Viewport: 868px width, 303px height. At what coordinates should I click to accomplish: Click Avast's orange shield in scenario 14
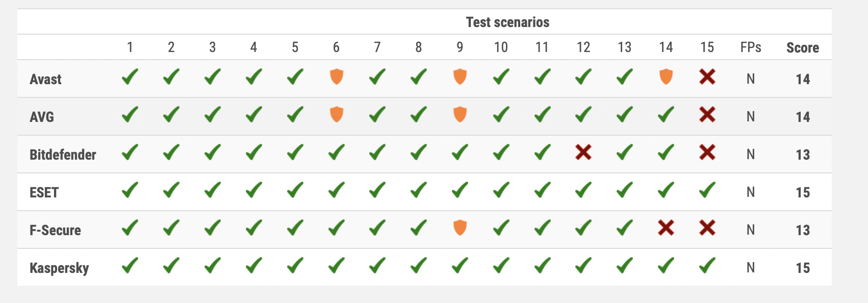[666, 77]
